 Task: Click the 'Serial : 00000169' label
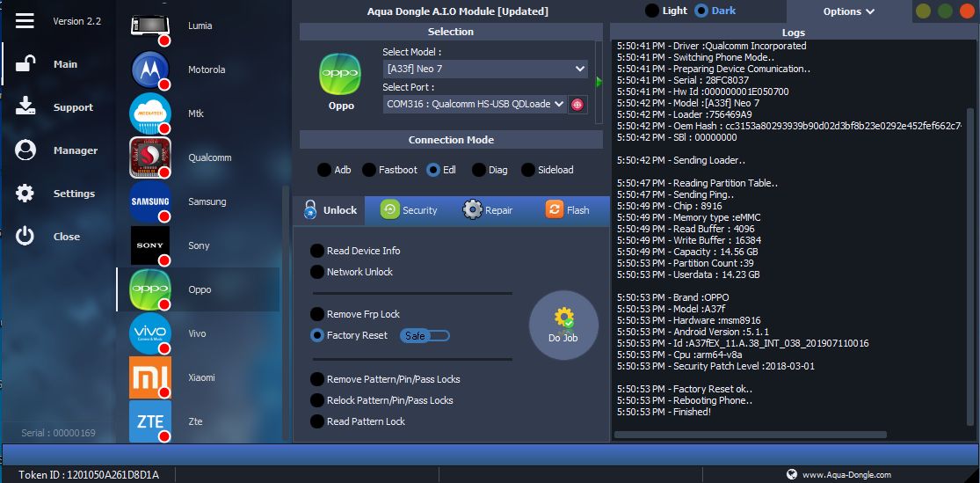(x=58, y=433)
